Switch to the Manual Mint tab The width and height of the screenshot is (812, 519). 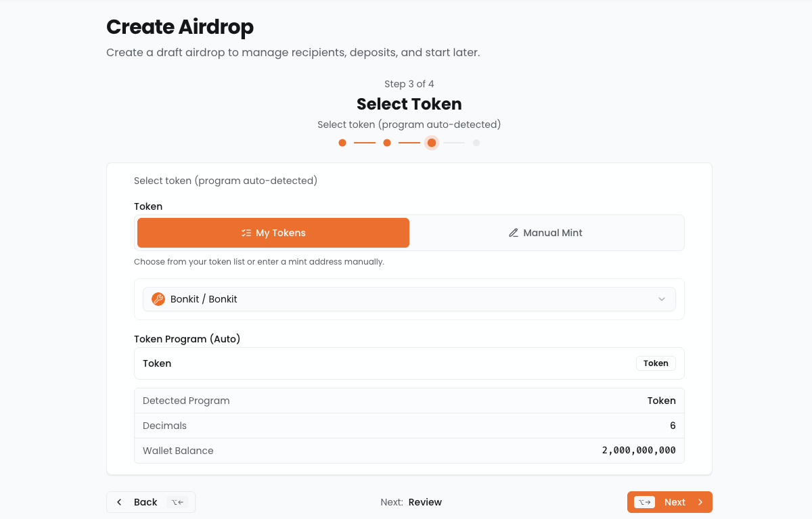[547, 233]
